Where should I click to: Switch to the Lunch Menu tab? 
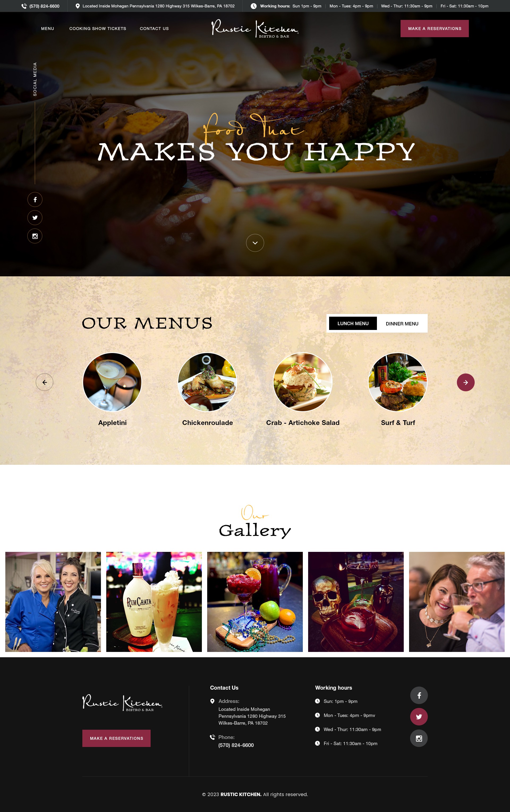(353, 323)
